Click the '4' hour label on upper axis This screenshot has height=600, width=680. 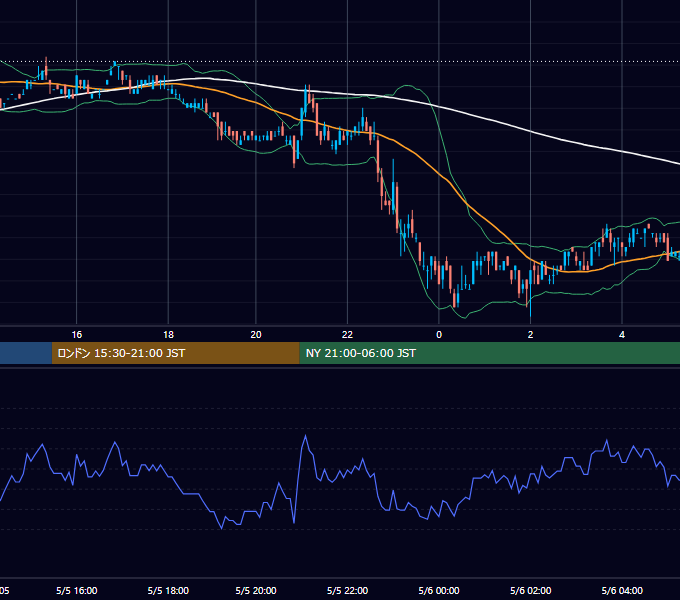pyautogui.click(x=622, y=335)
